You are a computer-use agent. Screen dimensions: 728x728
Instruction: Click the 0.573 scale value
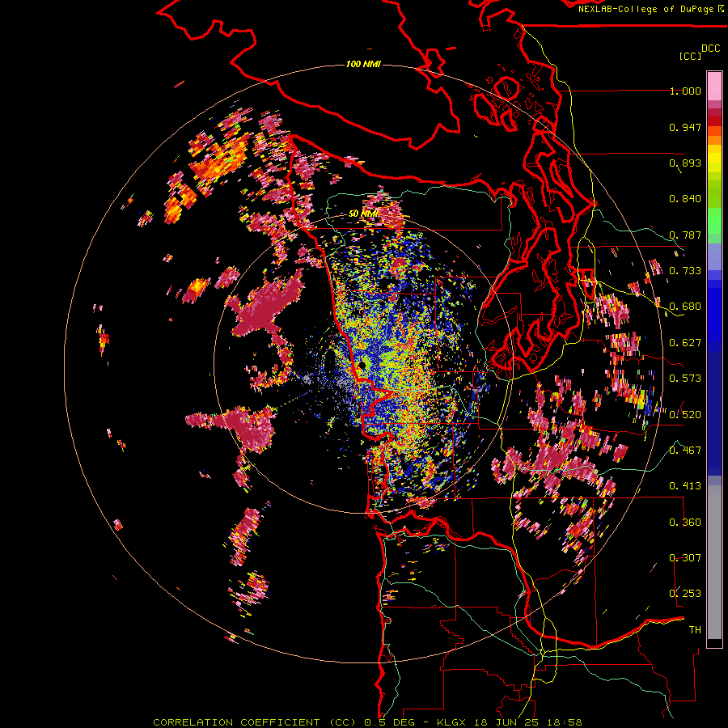point(685,379)
